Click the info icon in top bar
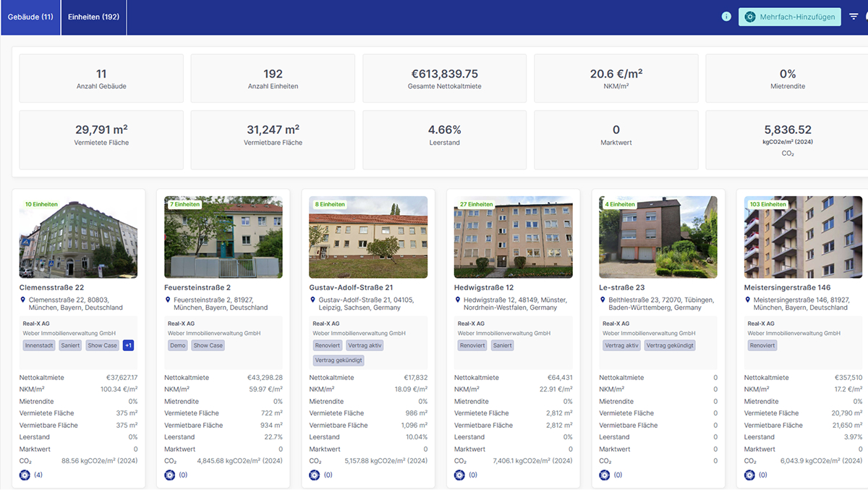Viewport: 868px width, 490px height. point(726,17)
